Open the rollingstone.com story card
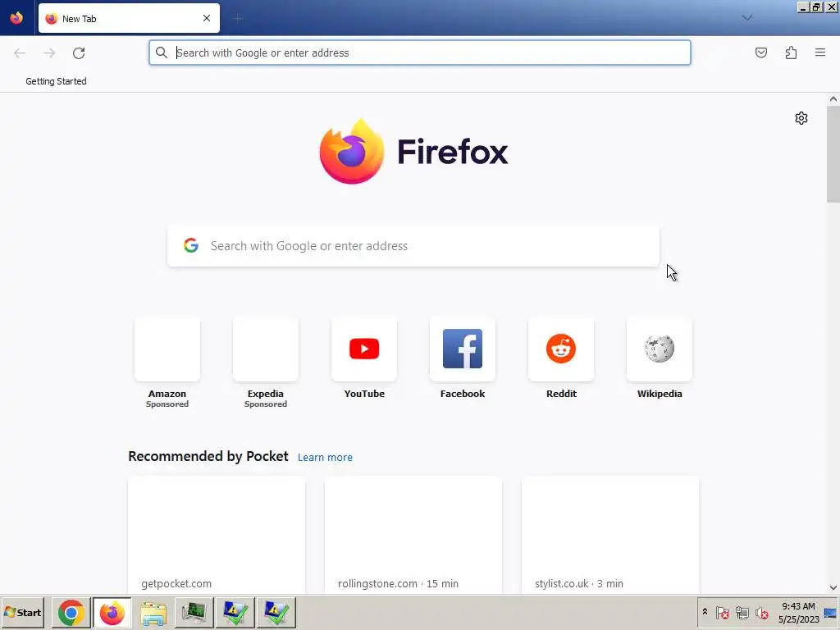The width and height of the screenshot is (840, 630). click(413, 535)
